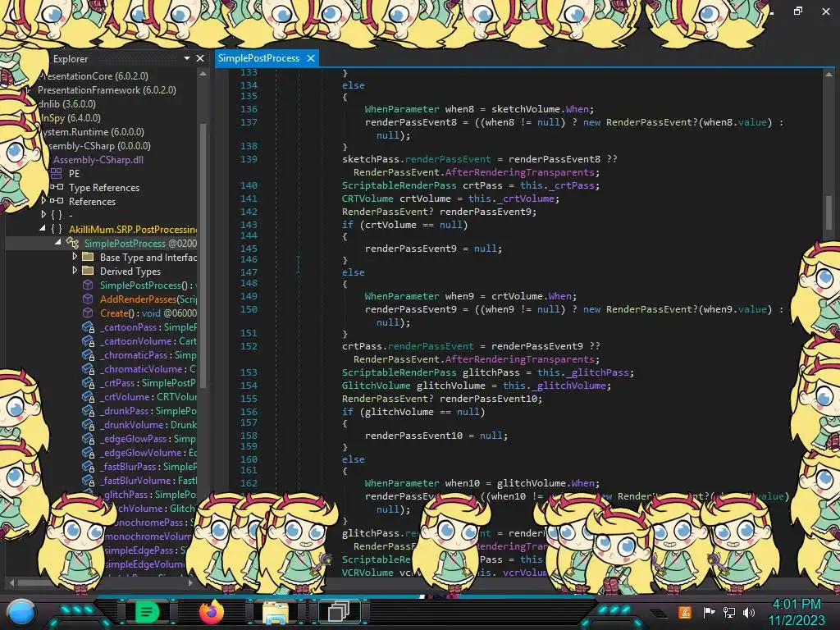
Task: Click _glitchPass field reference on line 153
Action: click(x=598, y=372)
